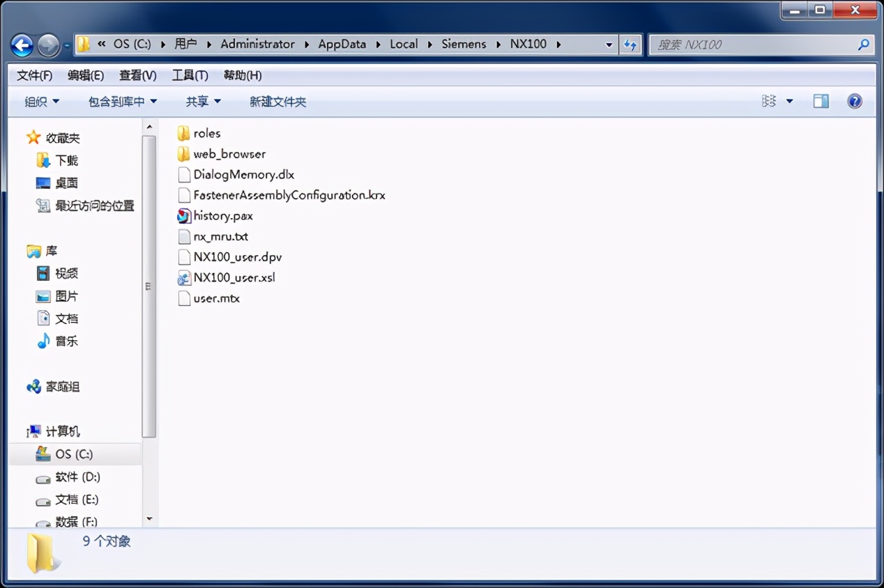The height and width of the screenshot is (588, 884).
Task: Click the DialogMemory.dlx file icon
Action: click(x=183, y=175)
